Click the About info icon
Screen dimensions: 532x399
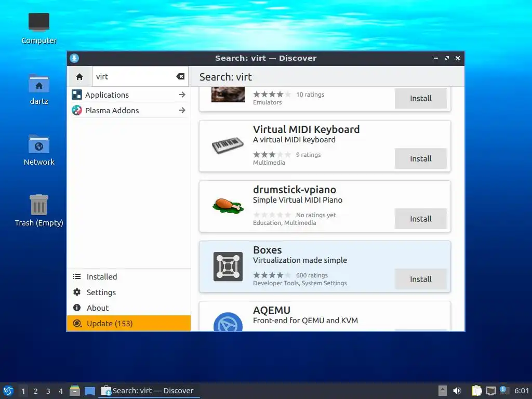pos(77,308)
